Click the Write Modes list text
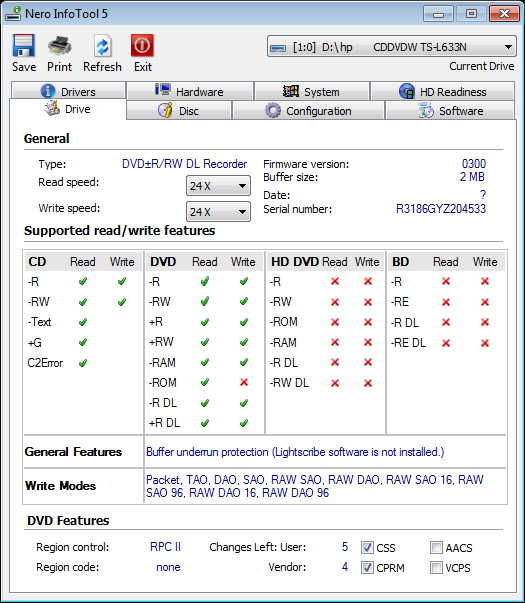 tap(315, 486)
